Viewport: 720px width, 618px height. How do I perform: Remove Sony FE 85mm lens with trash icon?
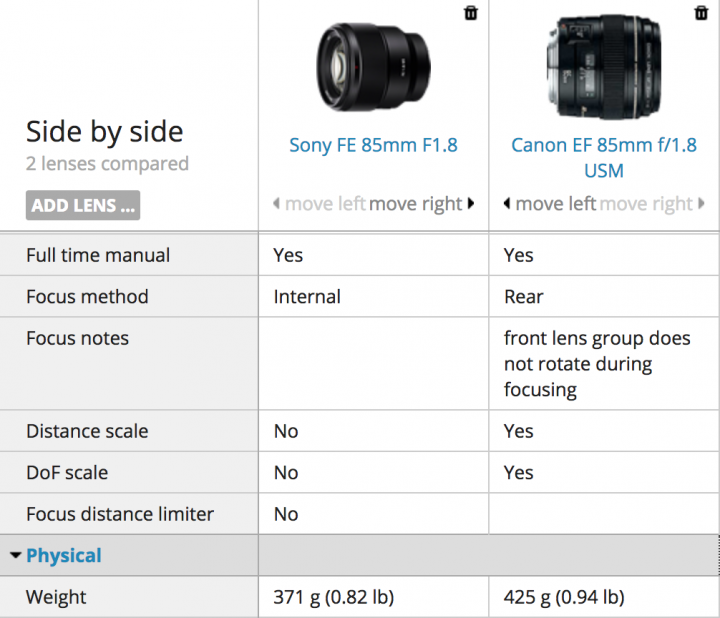[x=471, y=13]
